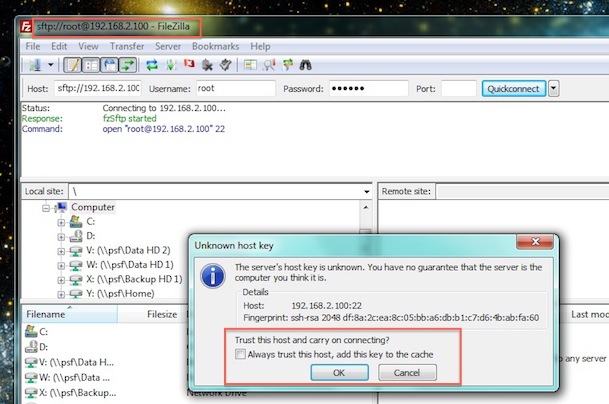Open the filename filters magnifier icon

coord(269,65)
